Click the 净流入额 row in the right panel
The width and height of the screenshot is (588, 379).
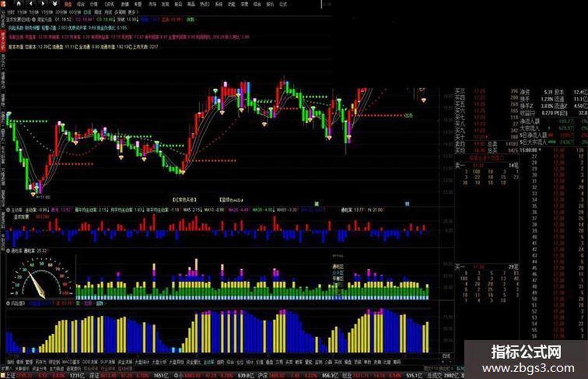click(554, 121)
